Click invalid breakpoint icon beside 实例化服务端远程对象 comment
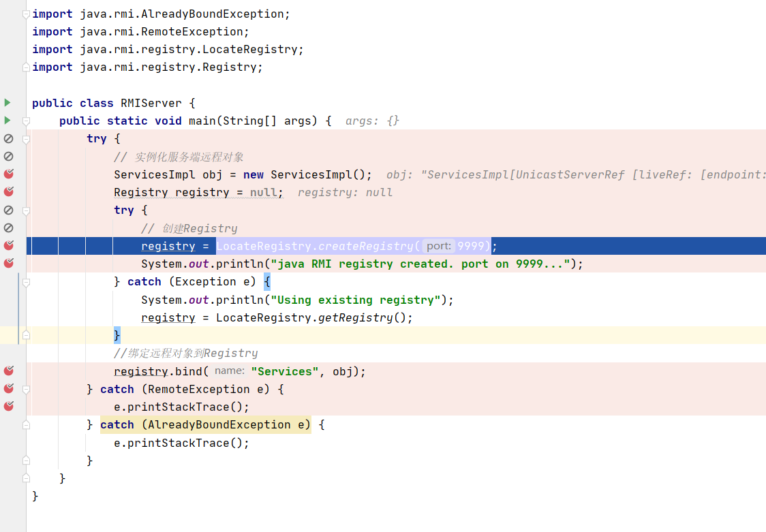Image resolution: width=766 pixels, height=532 pixels. [x=8, y=157]
